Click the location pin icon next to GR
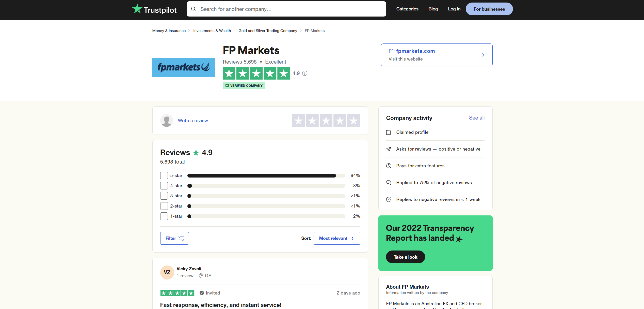644x309 pixels. point(201,275)
